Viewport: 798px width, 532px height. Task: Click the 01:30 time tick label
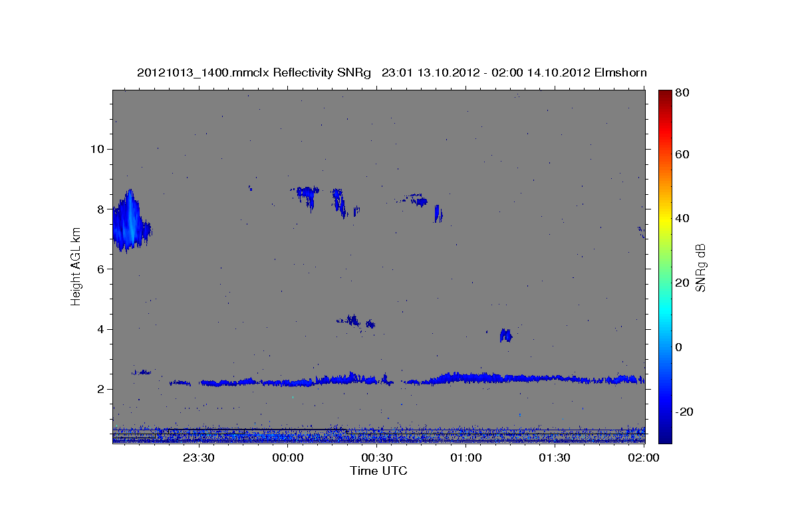coord(554,458)
